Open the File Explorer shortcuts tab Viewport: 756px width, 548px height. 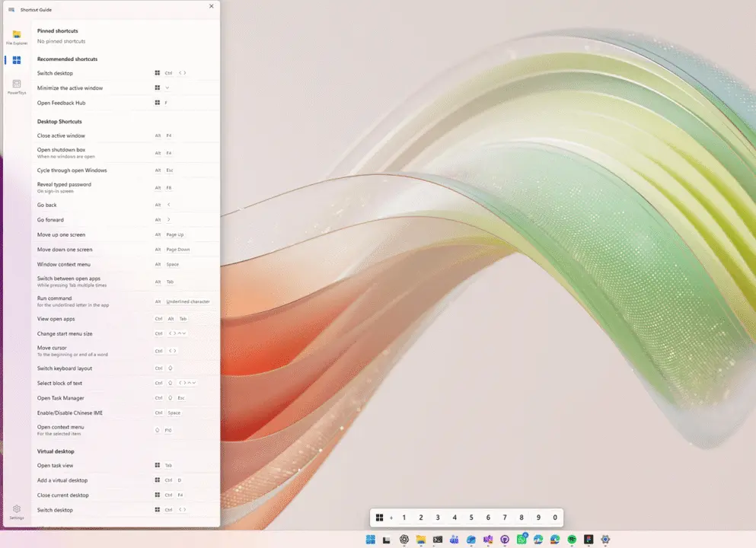click(17, 37)
